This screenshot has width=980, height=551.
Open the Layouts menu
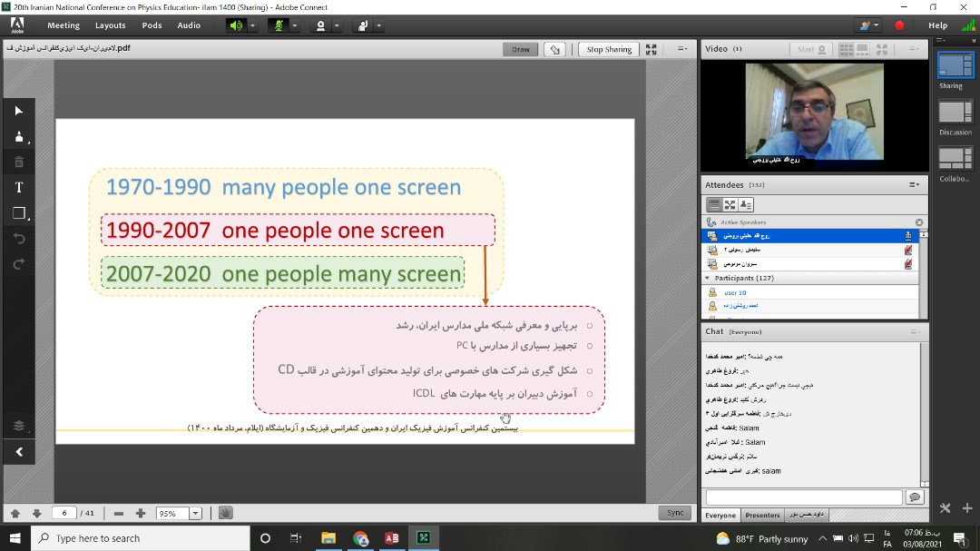pyautogui.click(x=111, y=25)
